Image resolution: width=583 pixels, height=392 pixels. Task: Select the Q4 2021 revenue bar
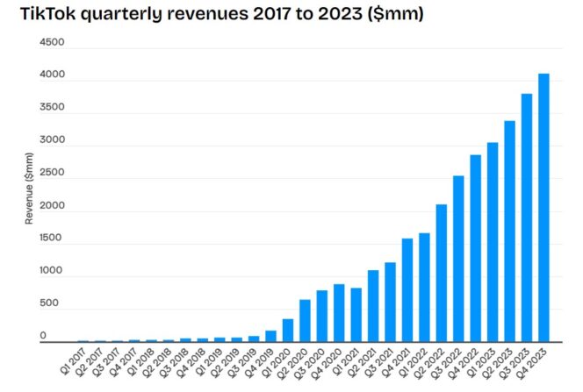[407, 290]
